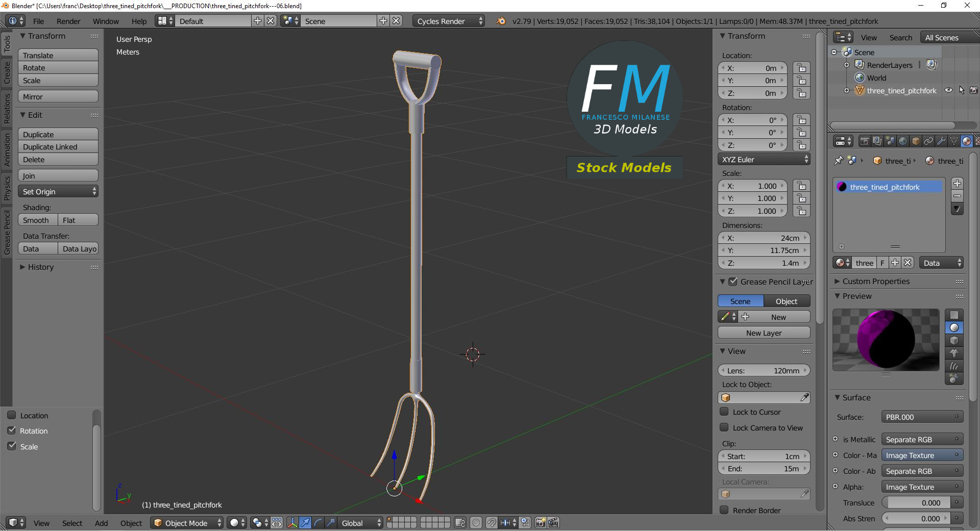The image size is (980, 531).
Task: Open the Help menu
Action: [x=139, y=21]
